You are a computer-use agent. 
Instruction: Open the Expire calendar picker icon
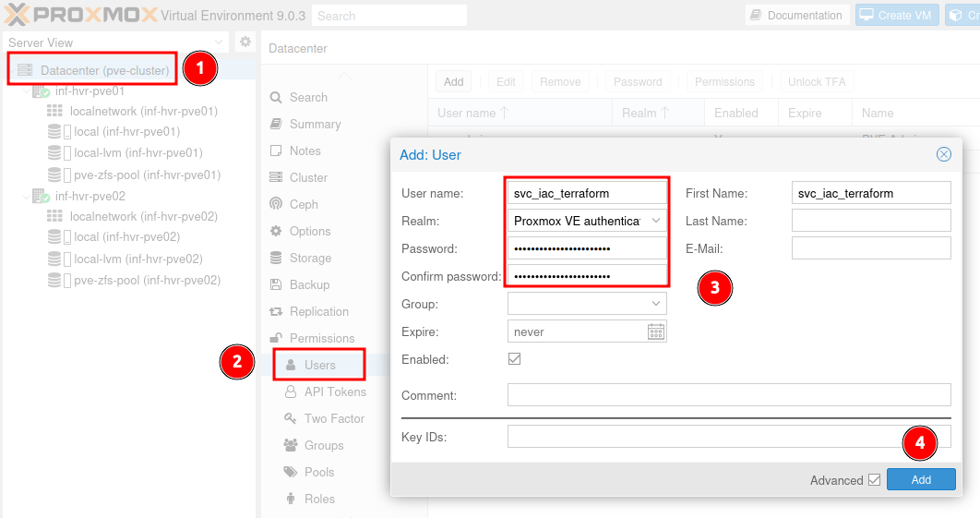[655, 331]
